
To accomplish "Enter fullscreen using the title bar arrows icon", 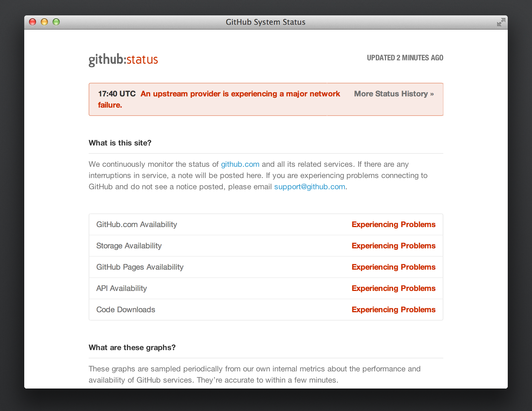I will (501, 22).
